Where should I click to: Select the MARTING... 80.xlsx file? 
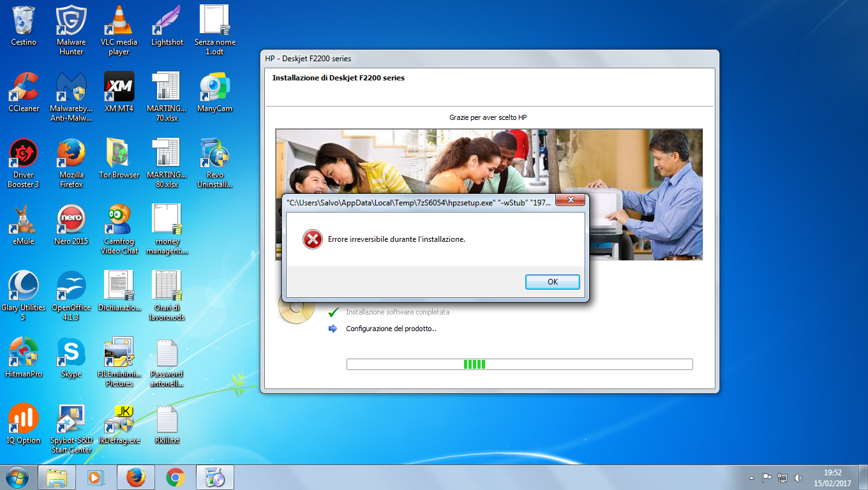click(x=167, y=163)
